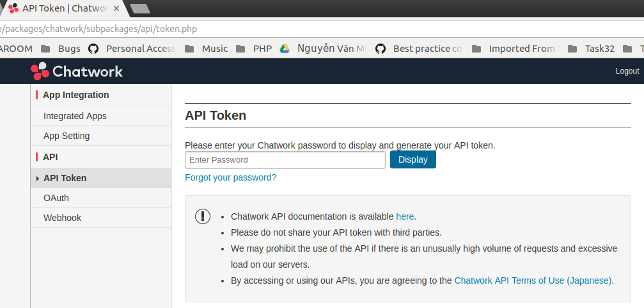This screenshot has height=308, width=644.
Task: Click the Forgot your password link
Action: (230, 177)
